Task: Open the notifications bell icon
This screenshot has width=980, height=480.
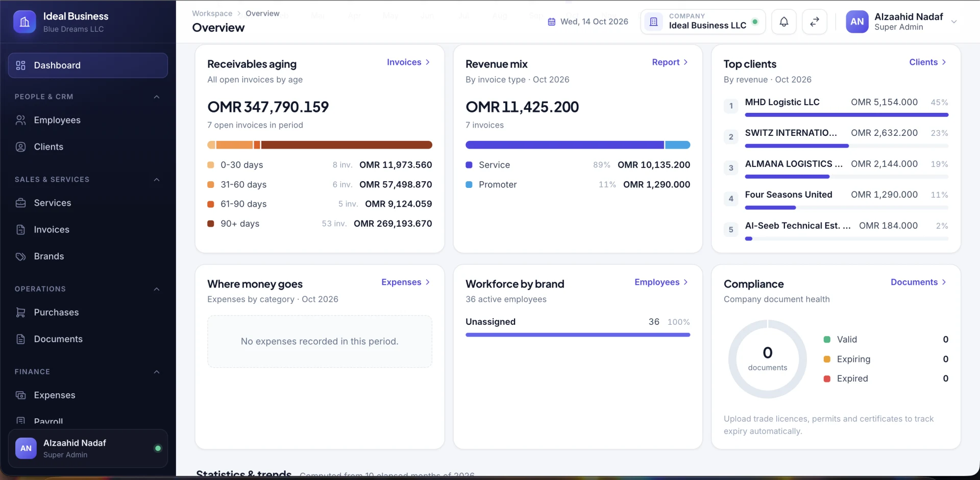Action: point(783,22)
